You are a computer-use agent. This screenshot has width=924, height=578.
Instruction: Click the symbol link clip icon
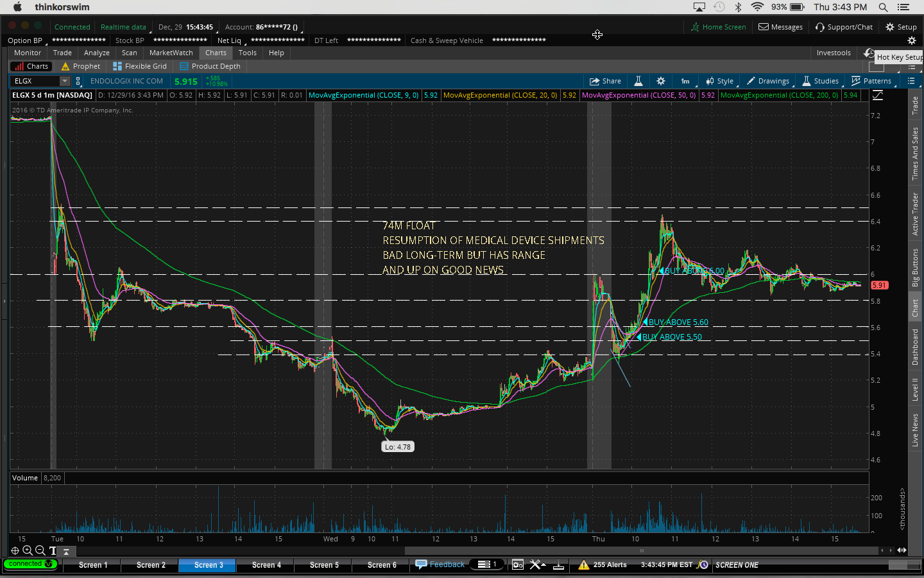click(x=78, y=81)
